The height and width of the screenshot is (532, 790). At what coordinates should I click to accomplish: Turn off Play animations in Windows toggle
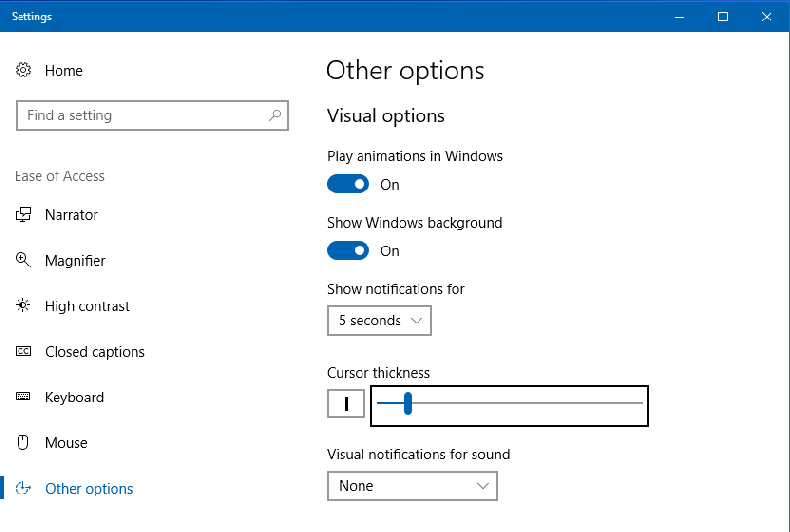pyautogui.click(x=348, y=184)
